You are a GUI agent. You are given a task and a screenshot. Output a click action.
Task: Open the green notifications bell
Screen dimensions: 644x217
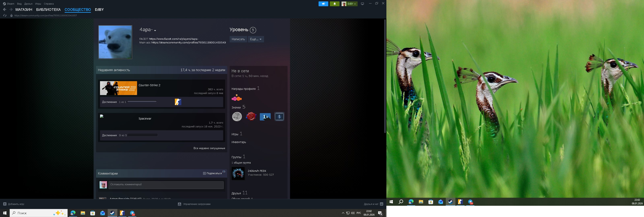tap(334, 4)
